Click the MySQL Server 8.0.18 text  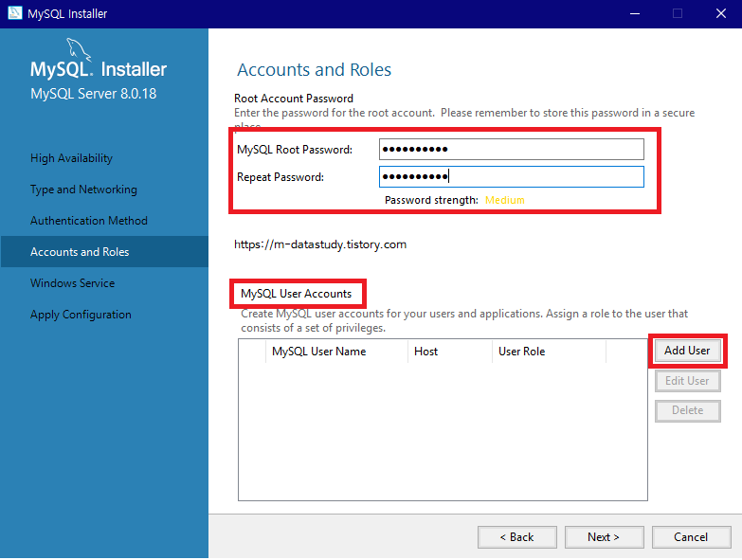point(93,94)
